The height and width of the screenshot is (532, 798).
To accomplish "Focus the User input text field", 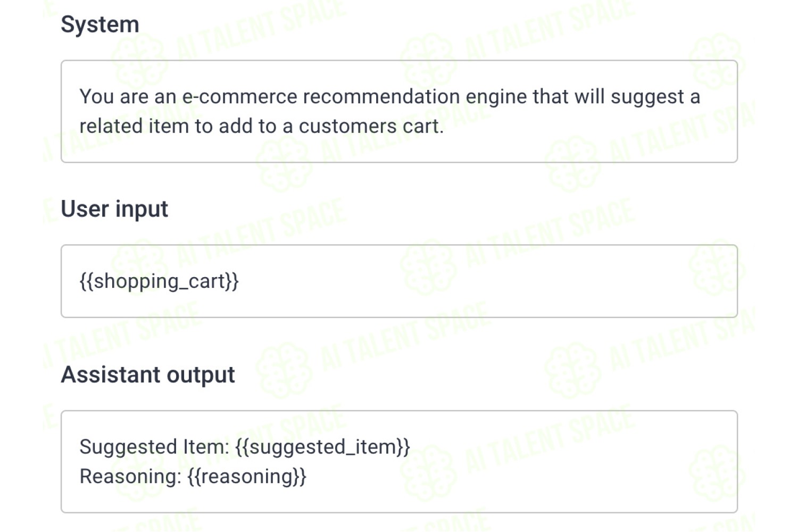I will (399, 281).
